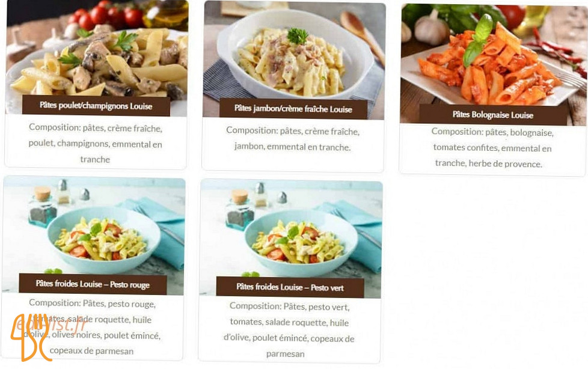Open the Pâtes Bolognaise Louise photo
588x369 pixels.
coord(494,64)
